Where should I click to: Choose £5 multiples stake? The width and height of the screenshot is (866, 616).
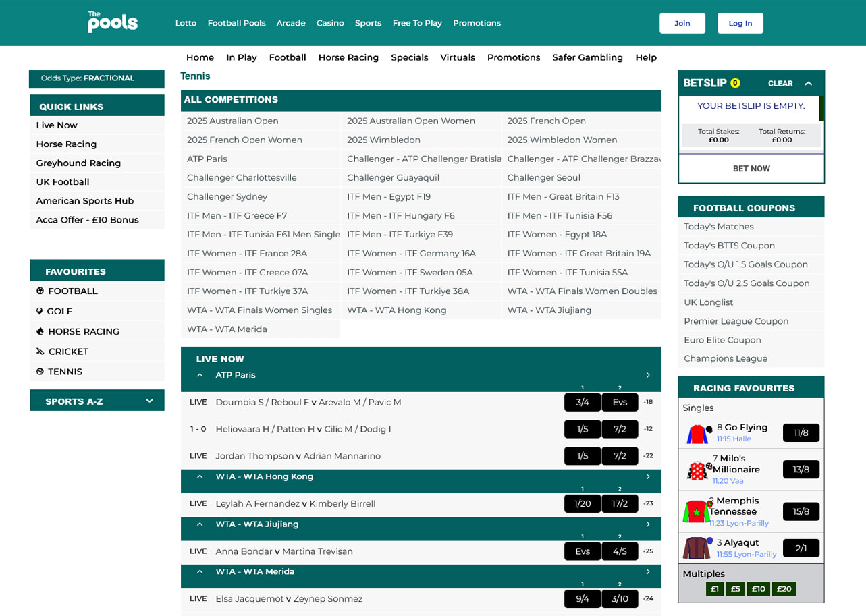coord(736,589)
